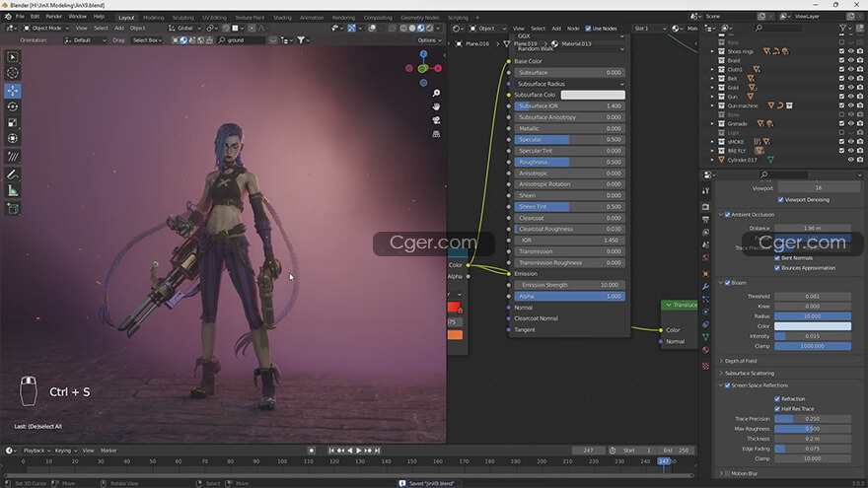Open node editor Node menu
This screenshot has height=488, width=868.
pyautogui.click(x=573, y=29)
